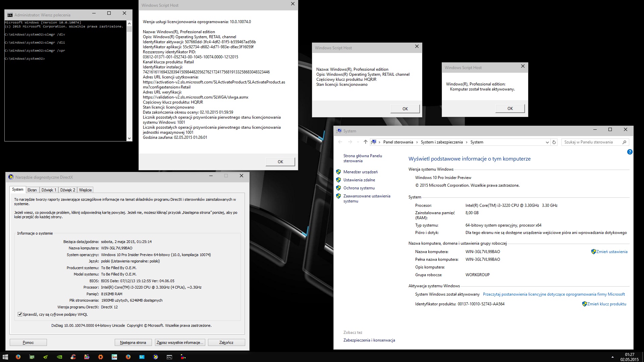Click Zapisz wszystkie informacje button
Image resolution: width=644 pixels, height=362 pixels.
tap(180, 343)
